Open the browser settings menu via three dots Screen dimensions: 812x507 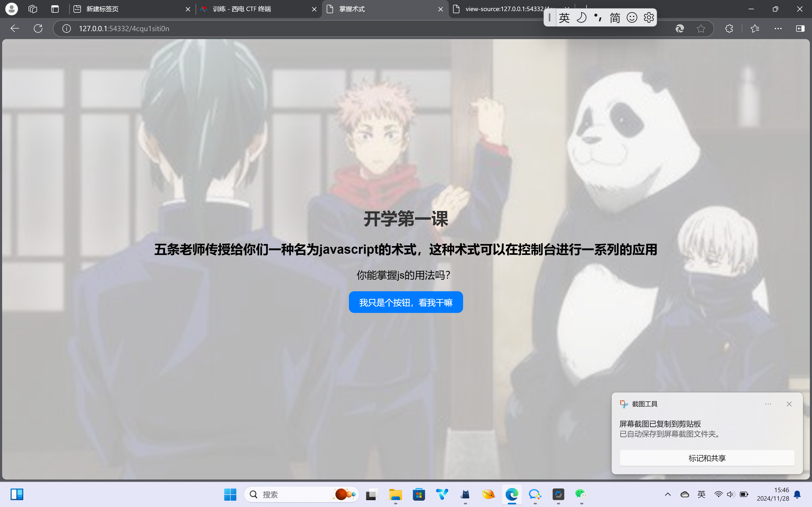[x=778, y=29]
